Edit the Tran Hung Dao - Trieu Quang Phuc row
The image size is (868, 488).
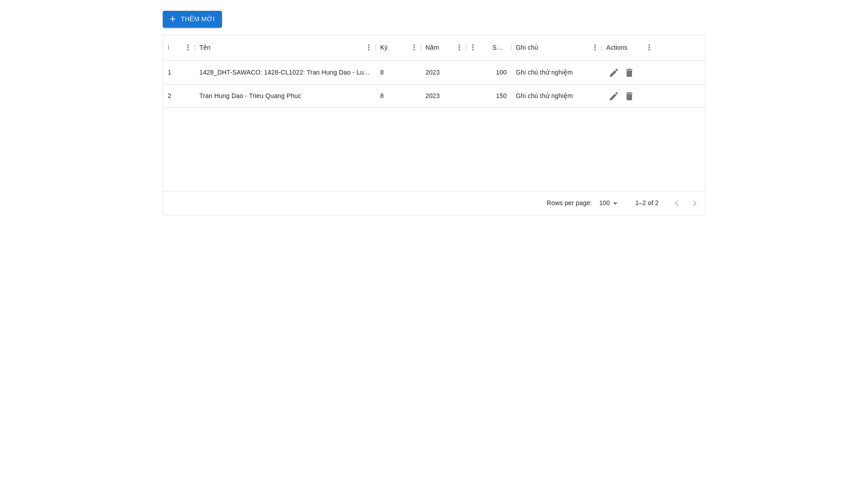point(613,96)
